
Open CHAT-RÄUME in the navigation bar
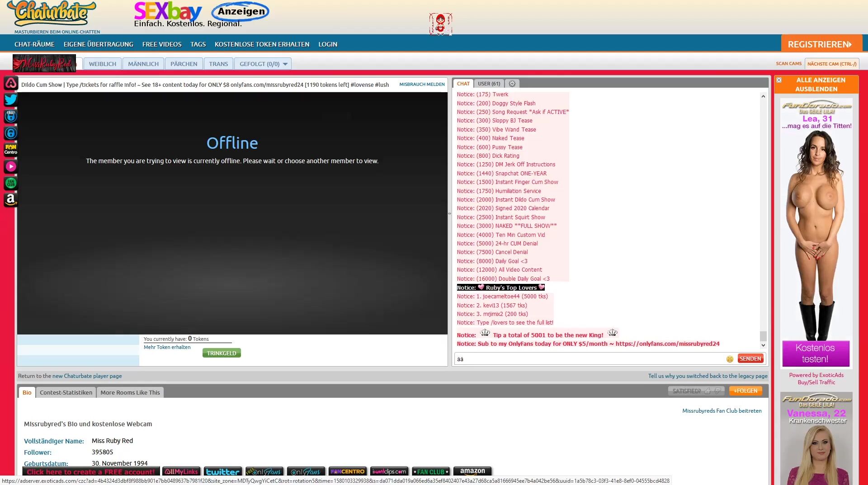(34, 44)
